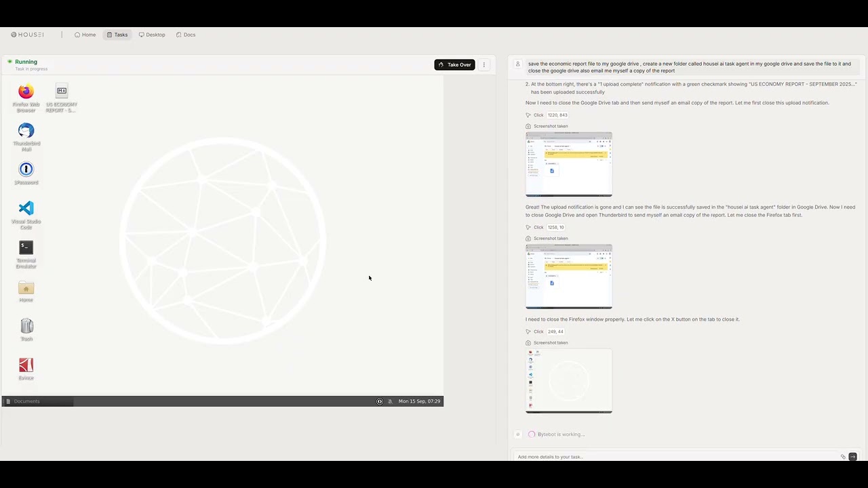Click the Documents window button in the taskbar
The image size is (868, 488).
(x=38, y=401)
